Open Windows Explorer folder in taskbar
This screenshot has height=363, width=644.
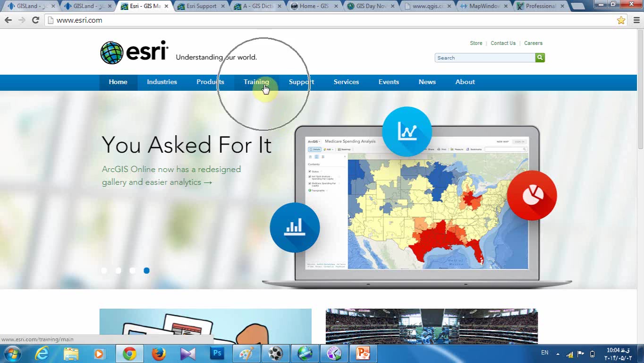71,354
